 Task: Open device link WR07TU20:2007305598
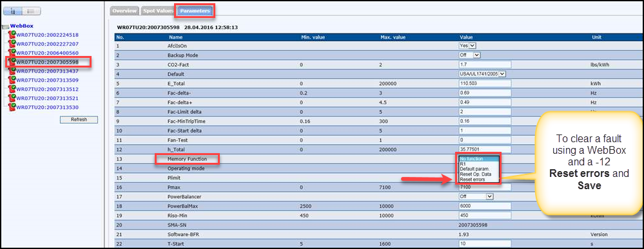point(47,62)
